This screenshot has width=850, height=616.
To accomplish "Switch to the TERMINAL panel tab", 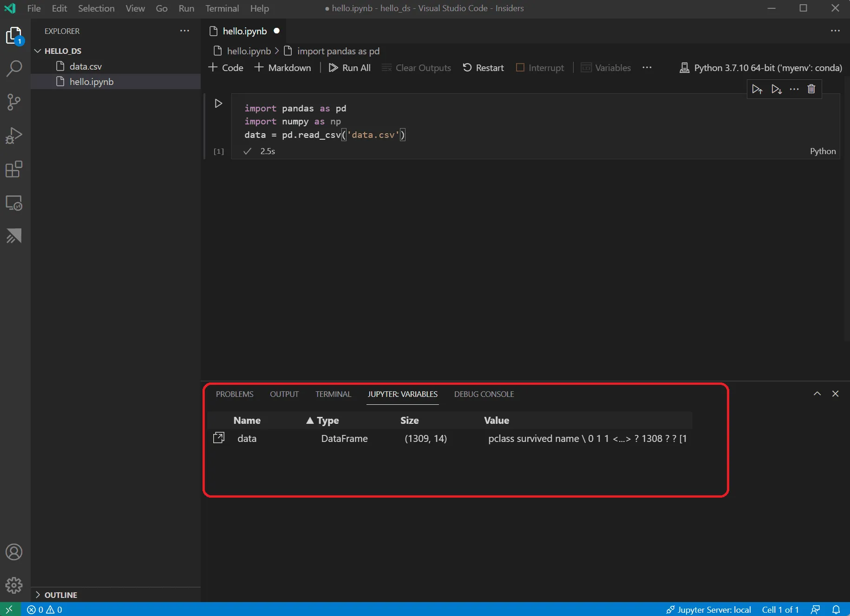I will tap(333, 394).
